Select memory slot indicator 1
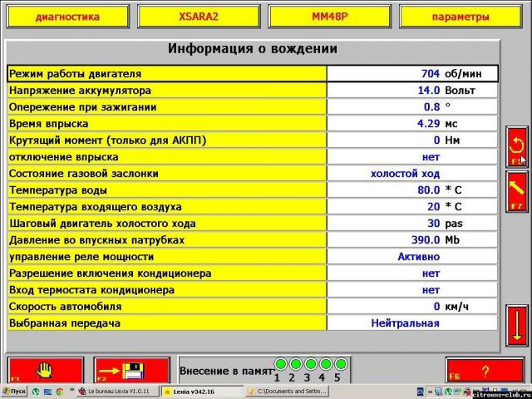Screen dimensions: 532x399 point(281,364)
